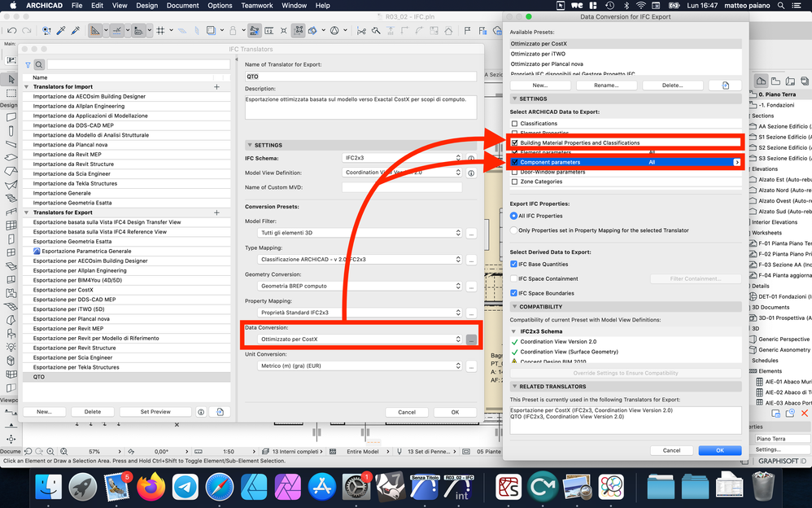Open the Design menu
812x508 pixels.
point(146,5)
